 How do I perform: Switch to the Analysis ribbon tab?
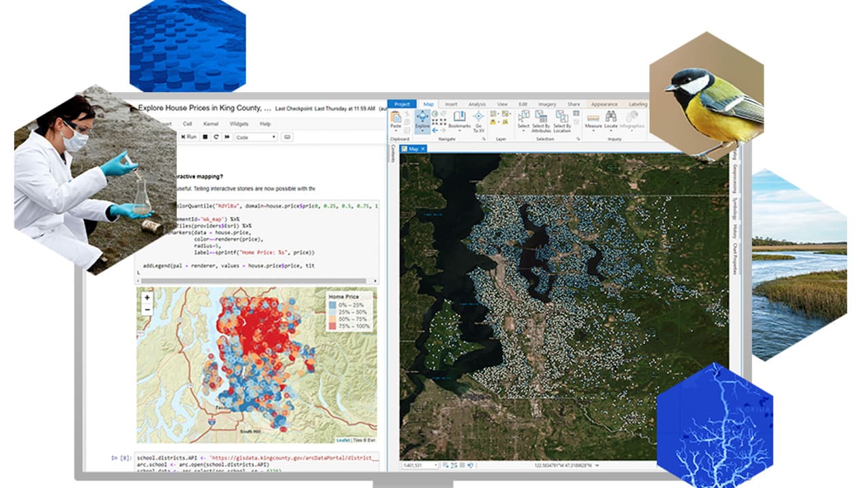click(x=477, y=104)
